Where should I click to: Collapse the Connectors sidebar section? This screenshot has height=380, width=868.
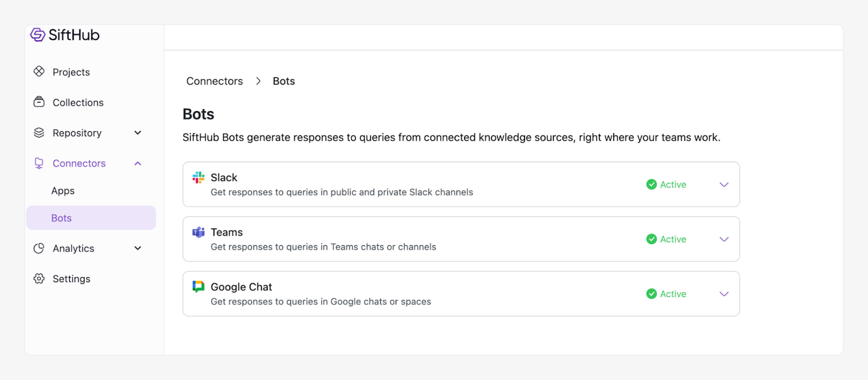pyautogui.click(x=138, y=164)
